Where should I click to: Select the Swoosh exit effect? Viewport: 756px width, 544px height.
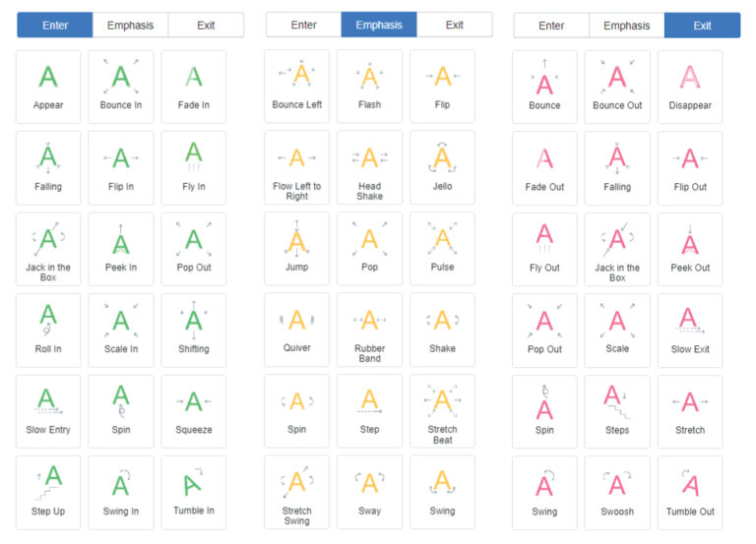(x=617, y=492)
